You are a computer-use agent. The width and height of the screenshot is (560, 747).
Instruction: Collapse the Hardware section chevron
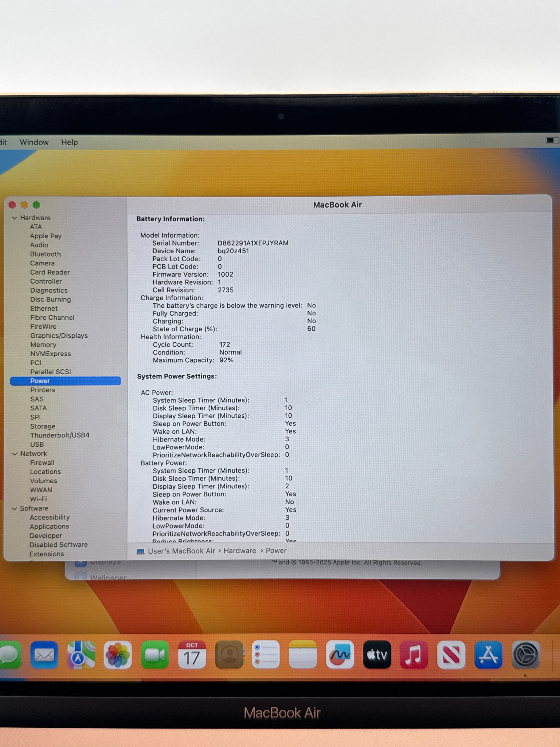14,218
